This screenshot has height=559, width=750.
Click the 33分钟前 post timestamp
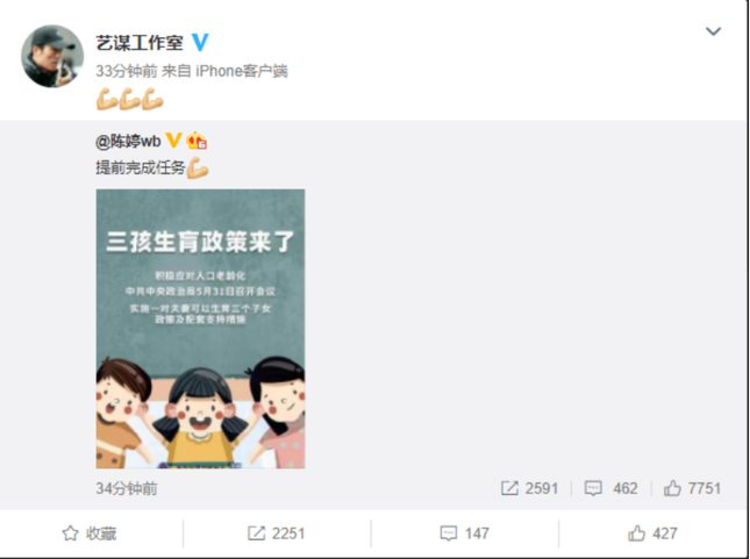(126, 71)
